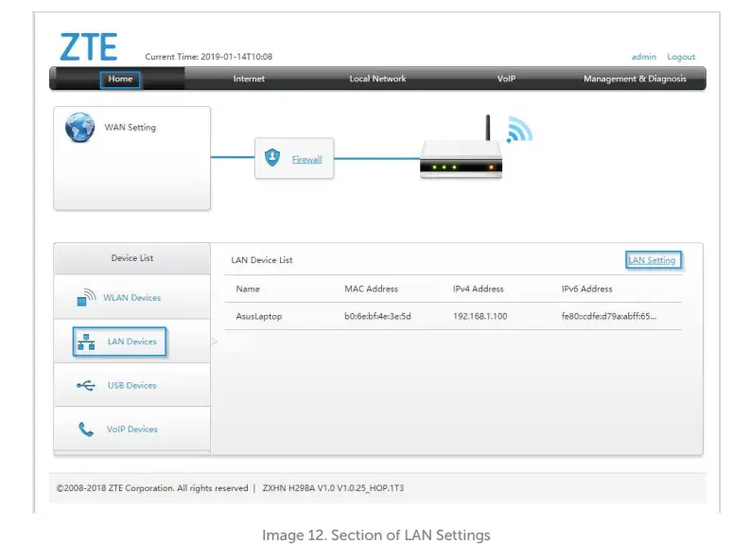Open the Home tab
This screenshot has width=749, height=560.
click(120, 79)
